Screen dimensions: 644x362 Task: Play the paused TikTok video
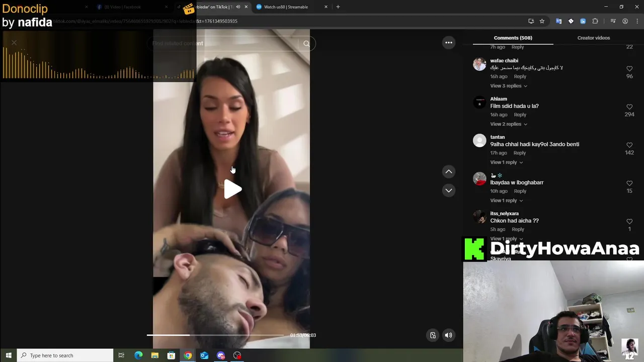[232, 190]
